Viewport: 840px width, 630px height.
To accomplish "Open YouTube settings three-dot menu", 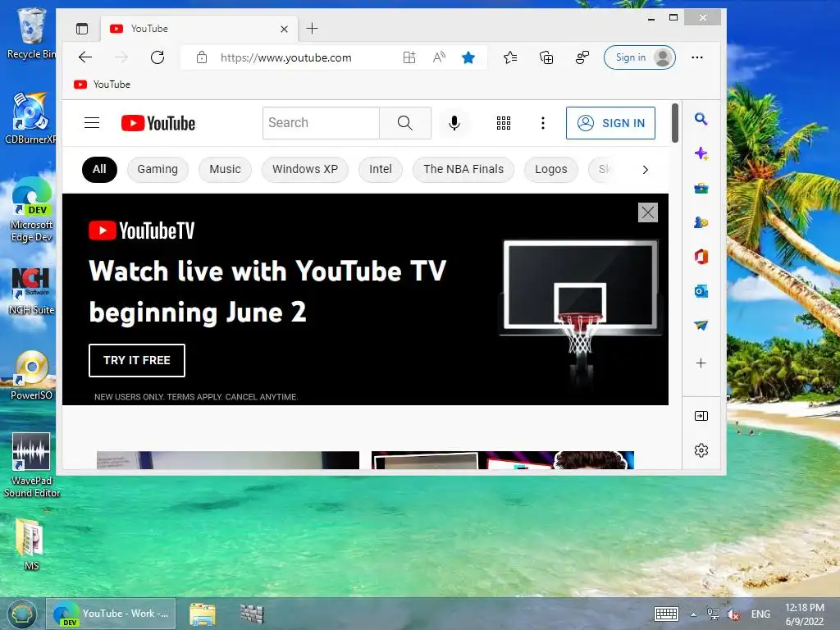I will tap(543, 123).
